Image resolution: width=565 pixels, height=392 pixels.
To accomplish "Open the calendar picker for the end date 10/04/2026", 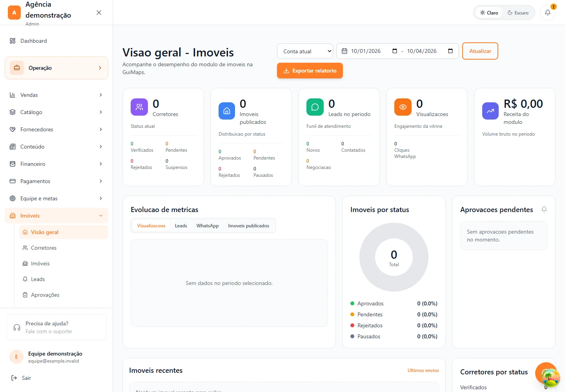I will [x=450, y=51].
